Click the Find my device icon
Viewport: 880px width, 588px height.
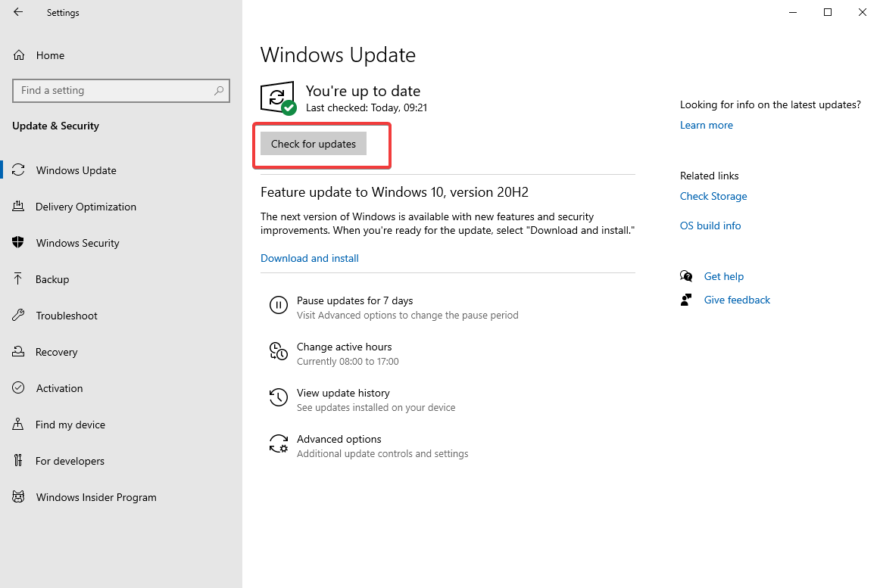click(x=18, y=425)
